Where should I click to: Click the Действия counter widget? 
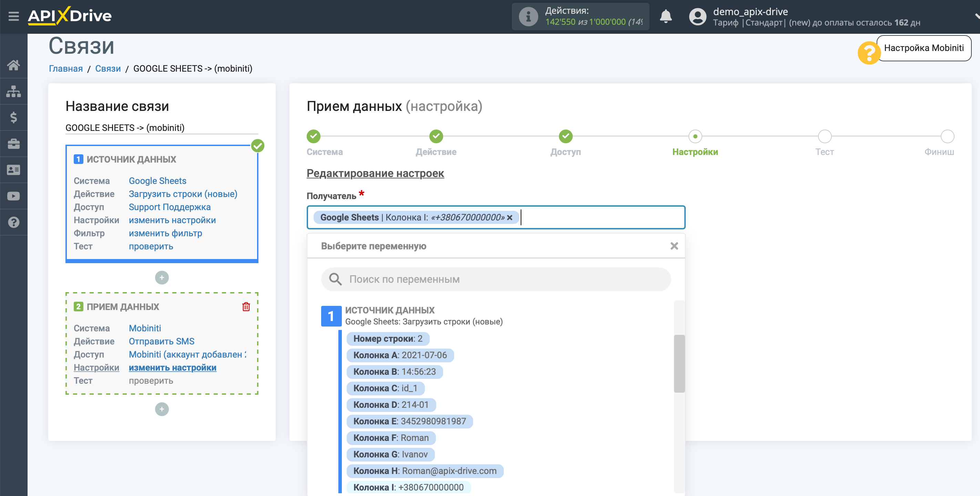580,16
